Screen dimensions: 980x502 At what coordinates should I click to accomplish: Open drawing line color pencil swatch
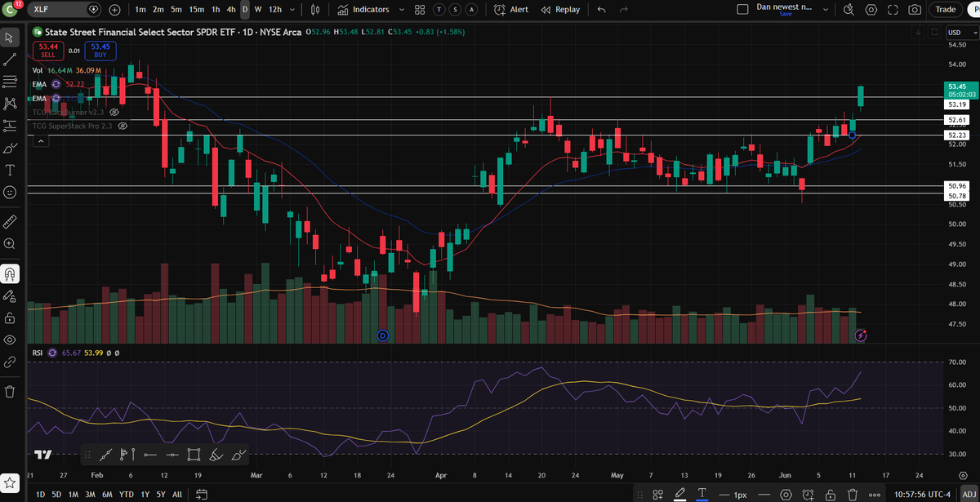click(x=679, y=494)
